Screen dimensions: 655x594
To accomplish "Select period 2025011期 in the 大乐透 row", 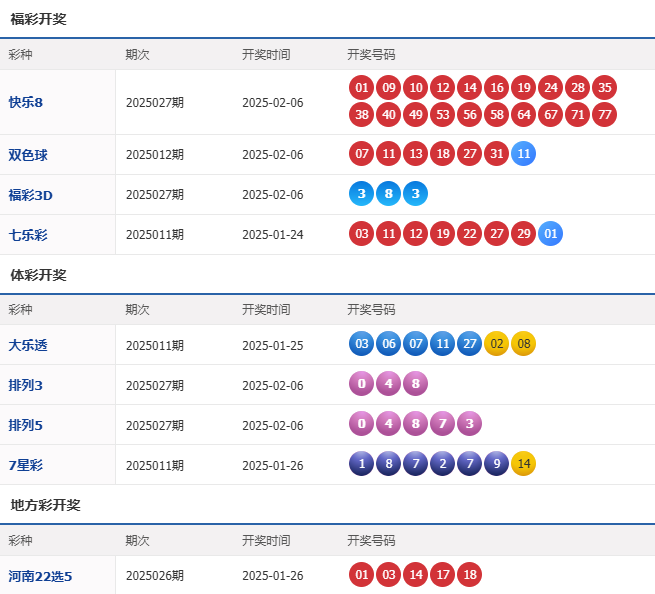I will 155,346.
